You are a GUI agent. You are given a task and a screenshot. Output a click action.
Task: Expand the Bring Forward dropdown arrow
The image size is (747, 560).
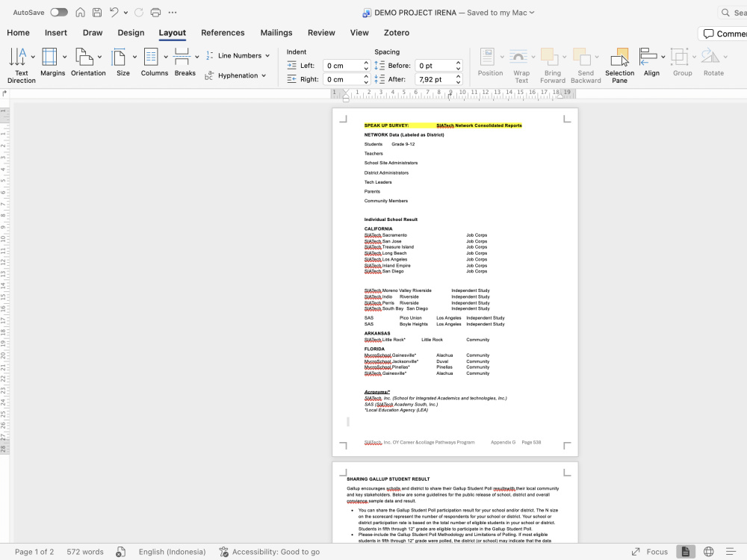click(565, 57)
